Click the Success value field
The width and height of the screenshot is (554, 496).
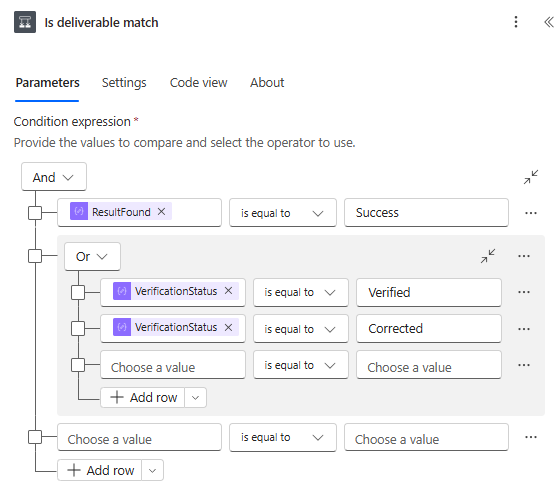pos(426,213)
